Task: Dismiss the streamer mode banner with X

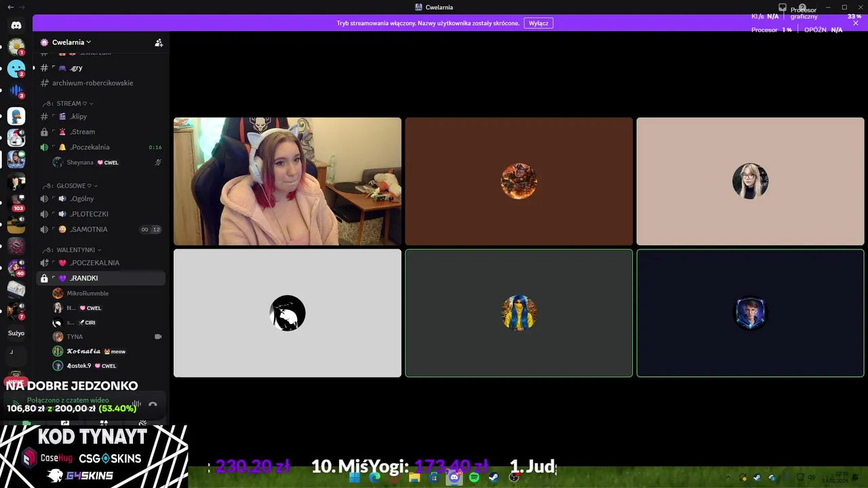Action: [x=856, y=23]
